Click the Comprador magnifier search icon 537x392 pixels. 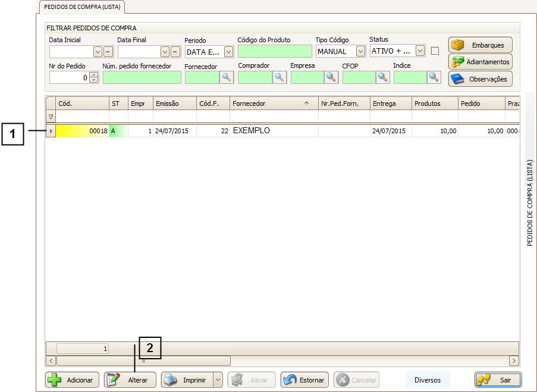[280, 77]
